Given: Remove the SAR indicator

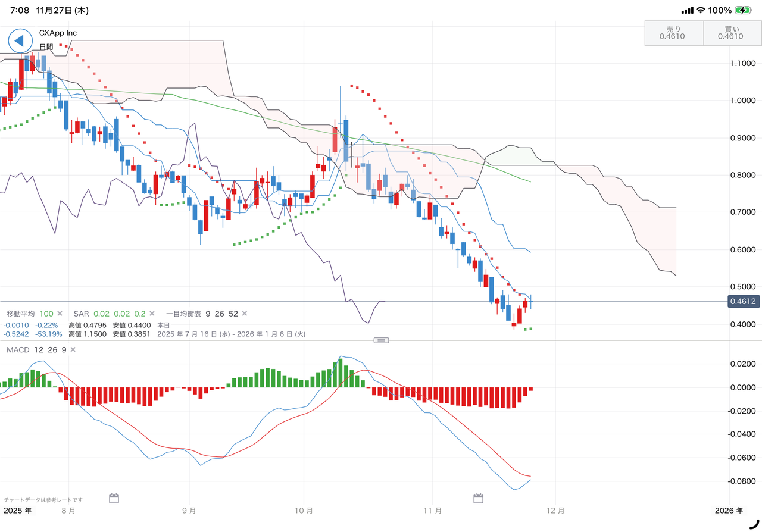Looking at the screenshot, I should (x=151, y=314).
